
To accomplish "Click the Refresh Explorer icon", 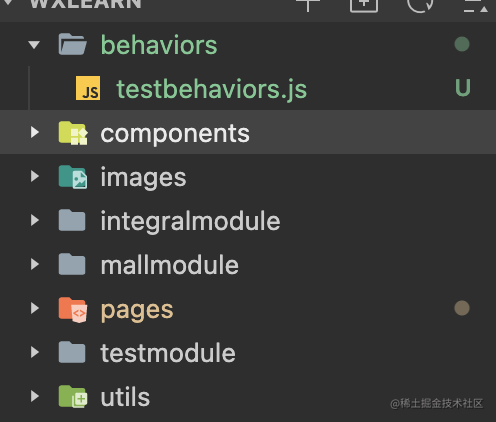I will (x=420, y=5).
